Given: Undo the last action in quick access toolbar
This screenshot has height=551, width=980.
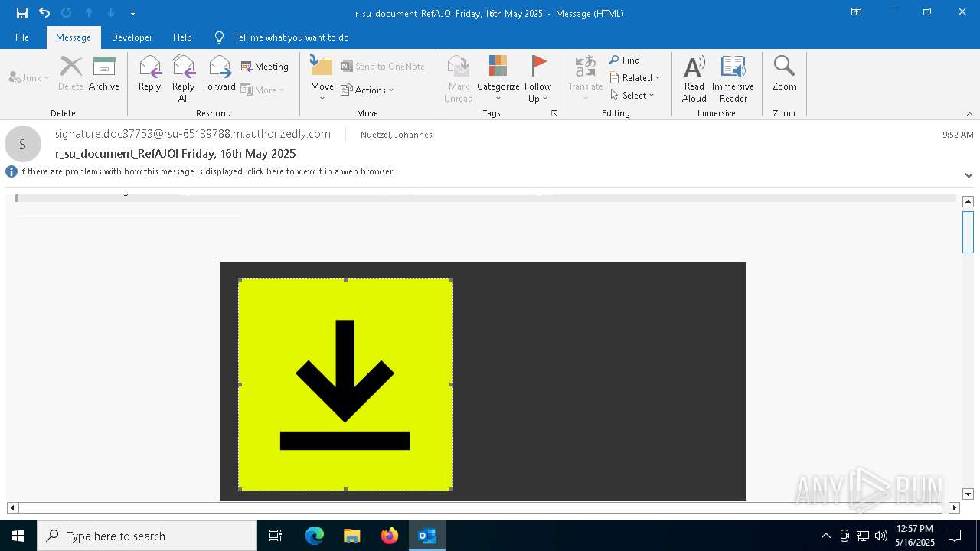Looking at the screenshot, I should point(44,13).
